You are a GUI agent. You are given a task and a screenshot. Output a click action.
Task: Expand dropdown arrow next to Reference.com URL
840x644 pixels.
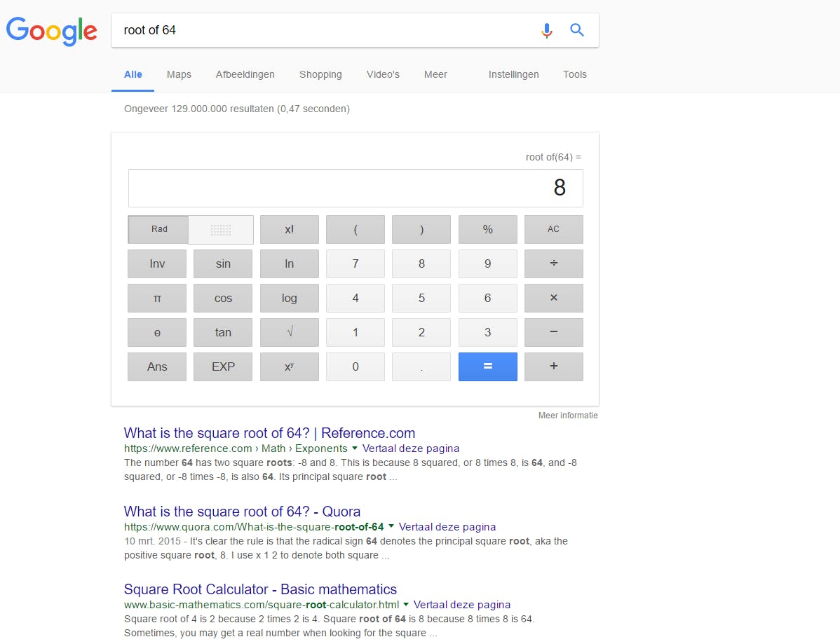[x=355, y=448]
